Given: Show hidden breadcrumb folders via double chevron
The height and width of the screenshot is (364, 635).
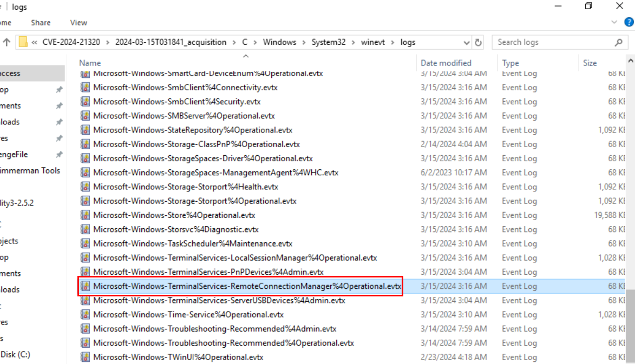Looking at the screenshot, I should (x=35, y=42).
